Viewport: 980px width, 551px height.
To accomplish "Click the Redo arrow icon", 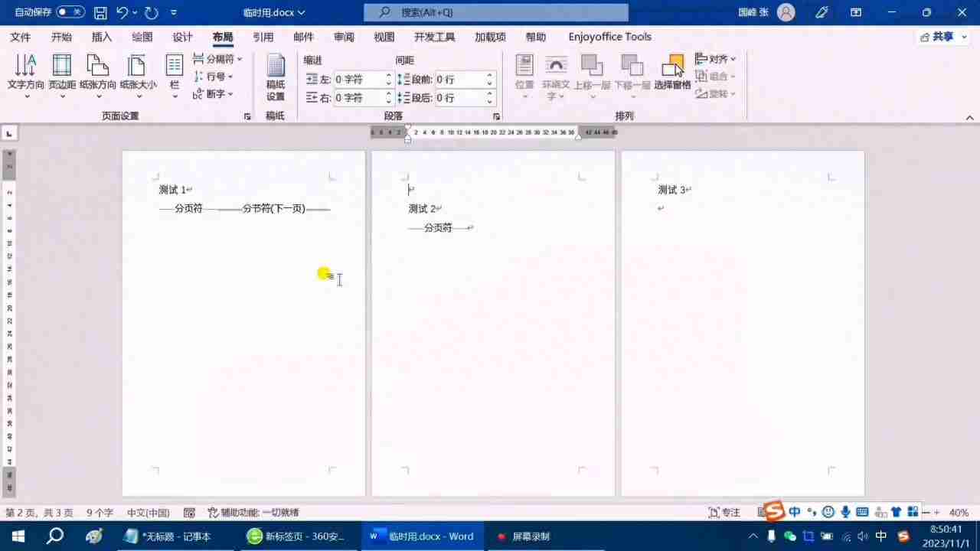I will pyautogui.click(x=151, y=12).
